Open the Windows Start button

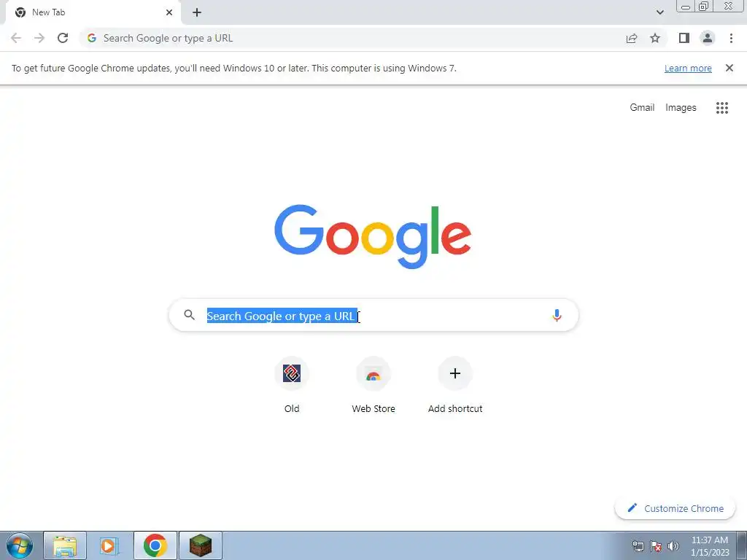pos(20,546)
